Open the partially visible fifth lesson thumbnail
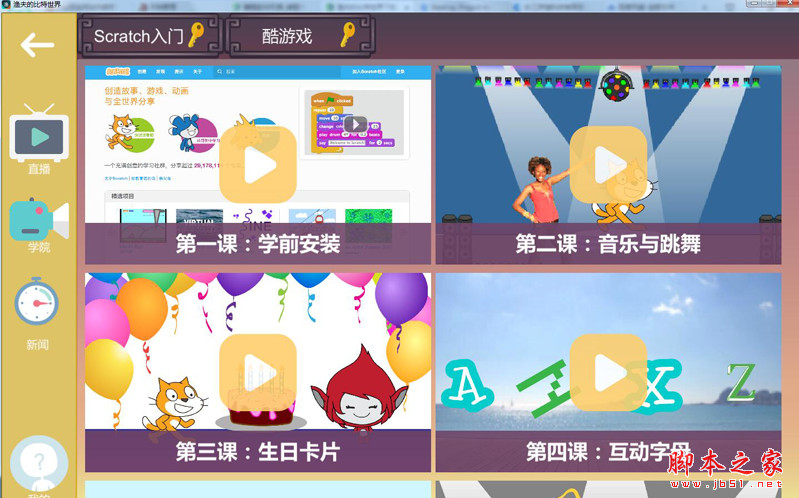The height and width of the screenshot is (498, 799). [258, 489]
